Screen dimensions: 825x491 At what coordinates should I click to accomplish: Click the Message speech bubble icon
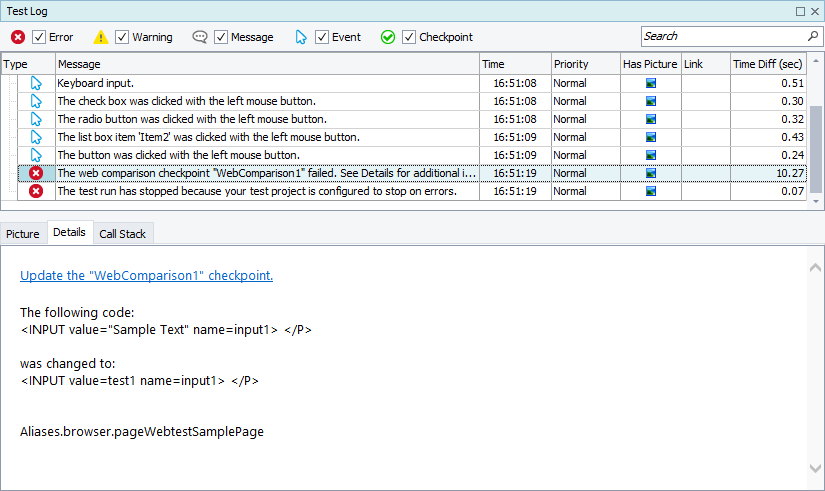click(200, 37)
